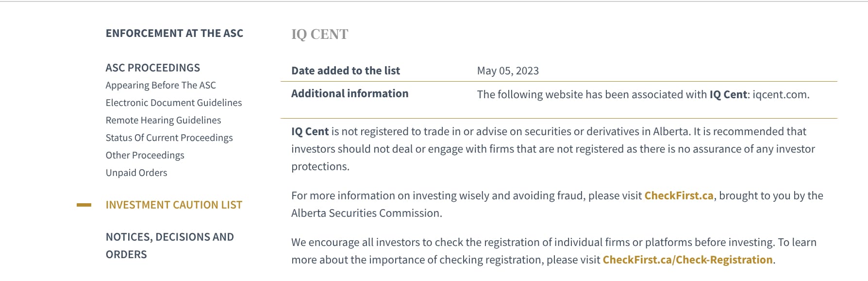Visit the CheckFirst.ca link
Viewport: 868px width, 281px height.
679,195
